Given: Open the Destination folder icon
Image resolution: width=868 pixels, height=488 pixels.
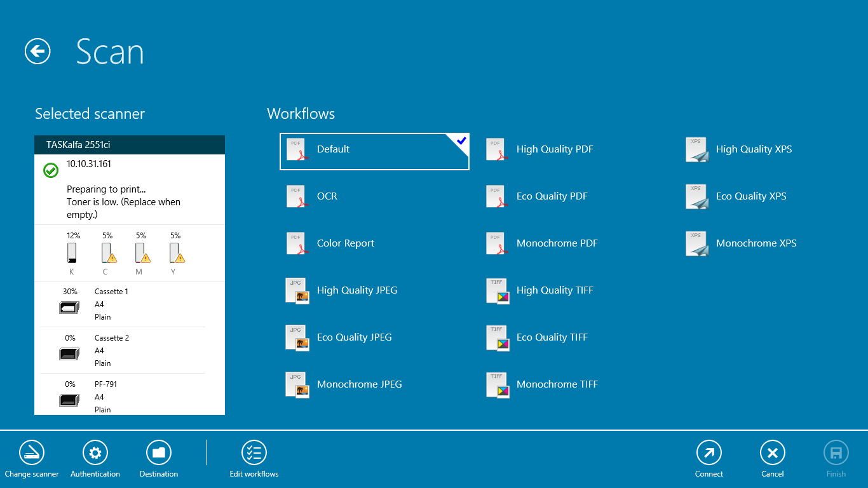Looking at the screenshot, I should [x=158, y=452].
